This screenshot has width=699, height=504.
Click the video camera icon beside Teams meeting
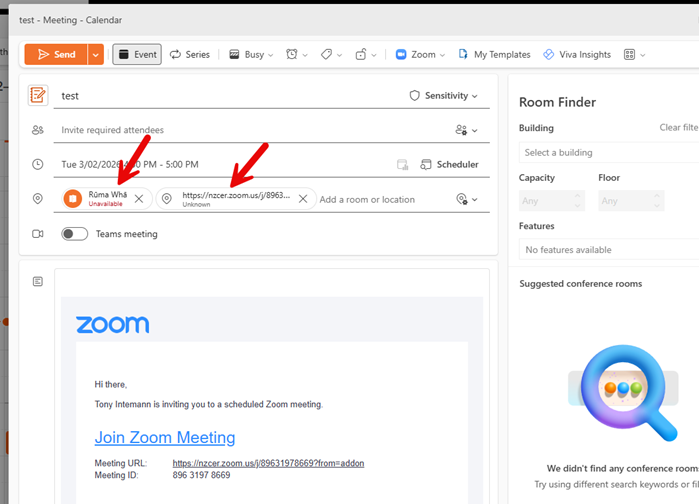tap(38, 234)
